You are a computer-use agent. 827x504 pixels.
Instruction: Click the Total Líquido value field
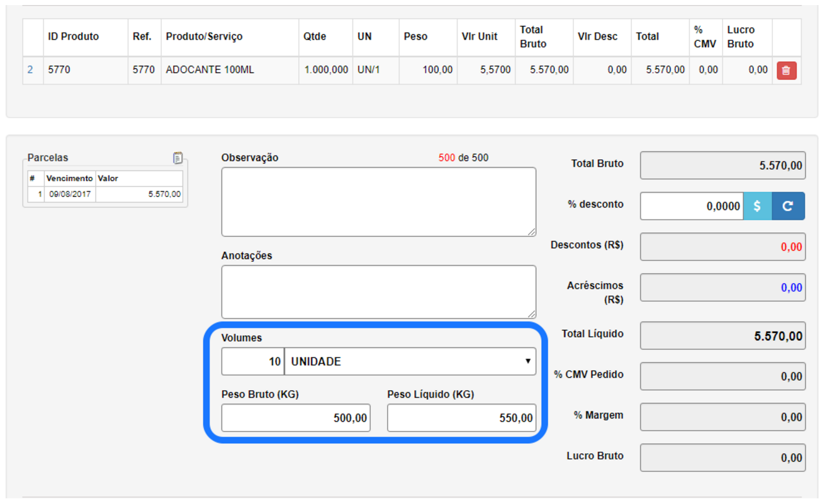723,336
